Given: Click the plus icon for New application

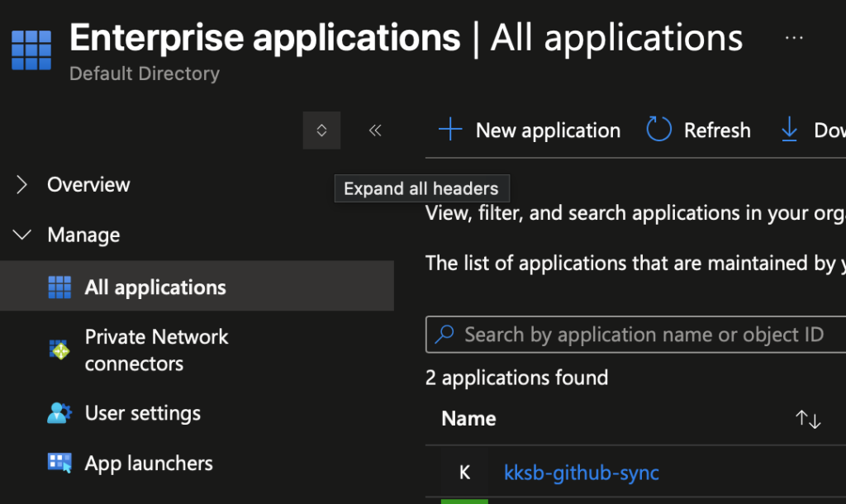Looking at the screenshot, I should click(x=449, y=130).
